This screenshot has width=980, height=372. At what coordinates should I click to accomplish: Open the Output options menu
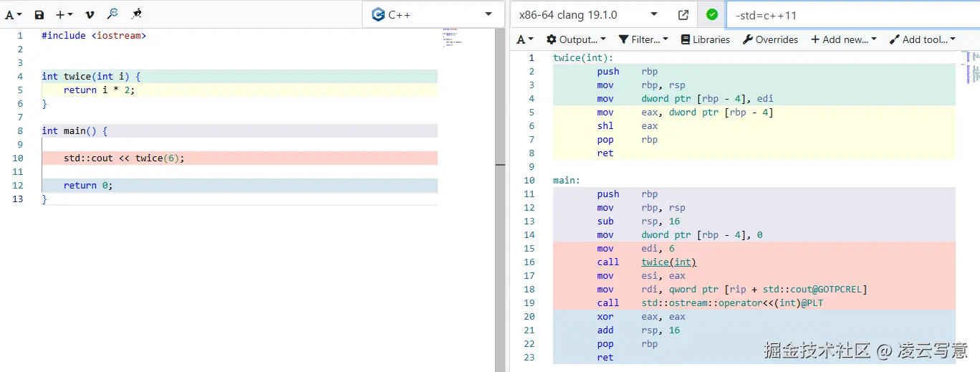tap(576, 39)
